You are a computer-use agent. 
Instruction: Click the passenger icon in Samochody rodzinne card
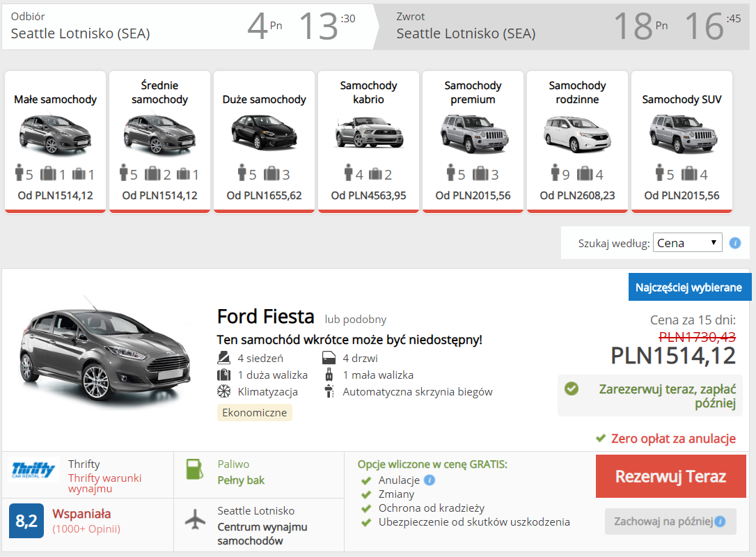coord(555,173)
